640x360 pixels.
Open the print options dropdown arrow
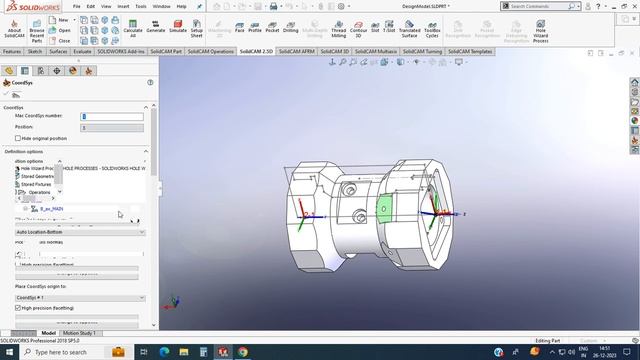pyautogui.click(x=281, y=7)
